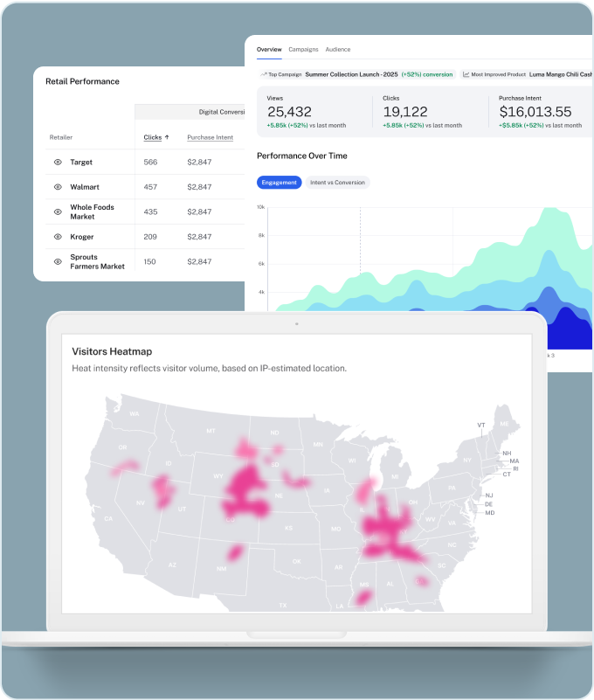Click the Most Improved Product chart icon
Viewport: 594px width, 700px height.
point(466,75)
